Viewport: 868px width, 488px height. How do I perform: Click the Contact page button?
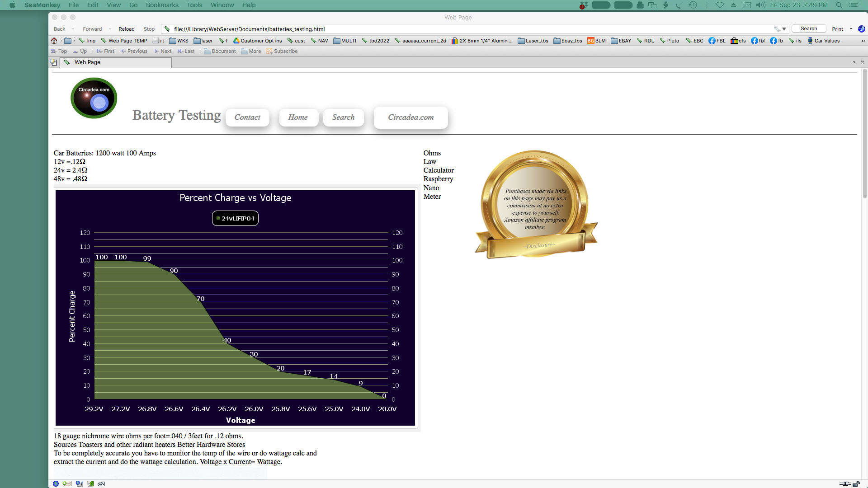[247, 117]
